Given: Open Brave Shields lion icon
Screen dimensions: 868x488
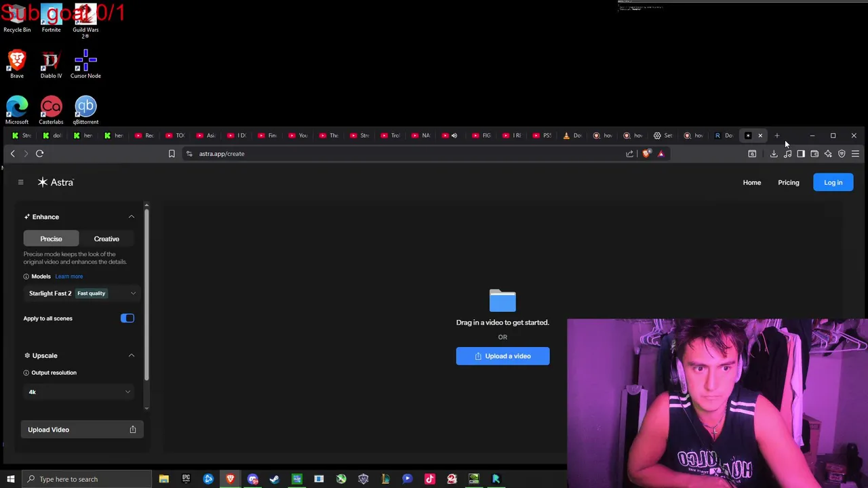Looking at the screenshot, I should 646,154.
